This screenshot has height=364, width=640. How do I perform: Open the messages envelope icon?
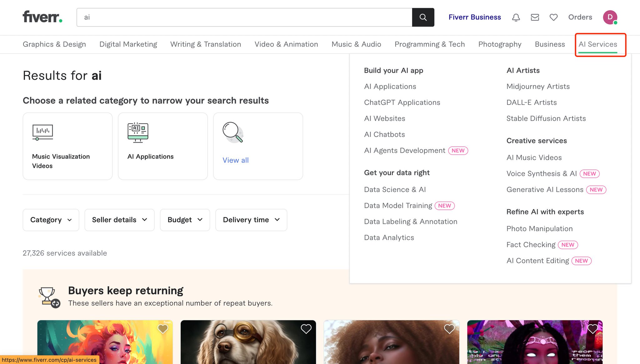pos(535,17)
